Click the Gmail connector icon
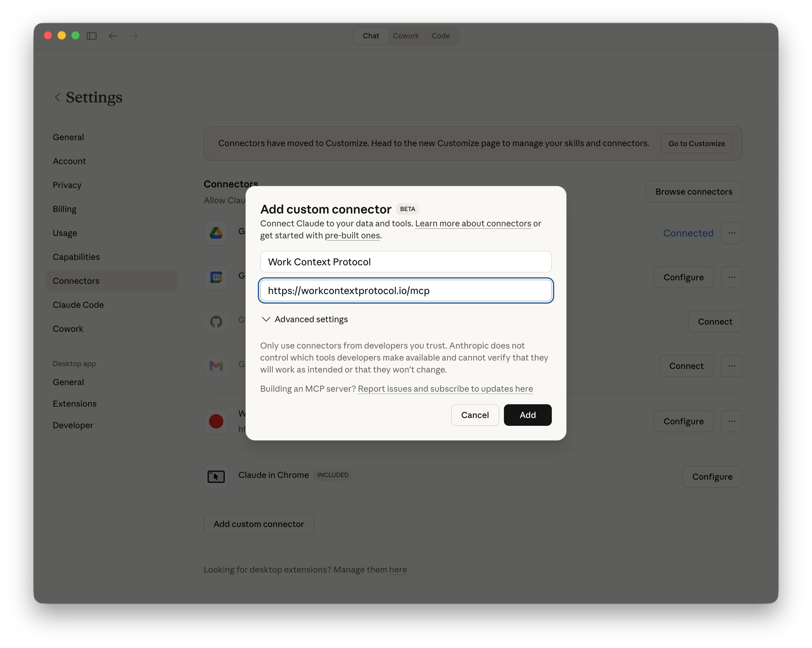 [x=216, y=365]
